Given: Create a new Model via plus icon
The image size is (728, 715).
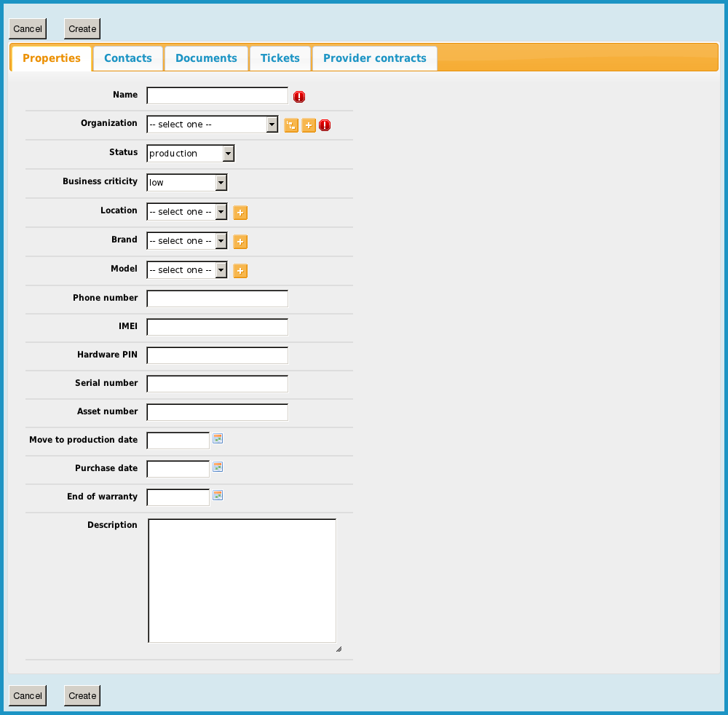Looking at the screenshot, I should coord(240,271).
